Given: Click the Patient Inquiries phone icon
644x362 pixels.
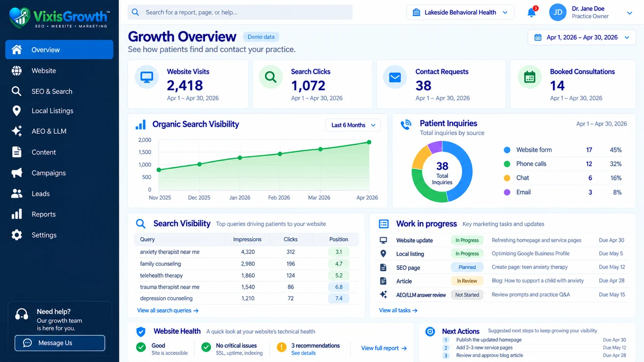Looking at the screenshot, I should [x=406, y=125].
